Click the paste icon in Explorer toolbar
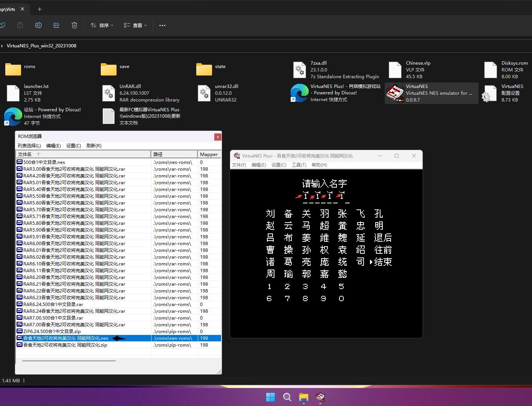The width and height of the screenshot is (532, 406). pyautogui.click(x=20, y=25)
